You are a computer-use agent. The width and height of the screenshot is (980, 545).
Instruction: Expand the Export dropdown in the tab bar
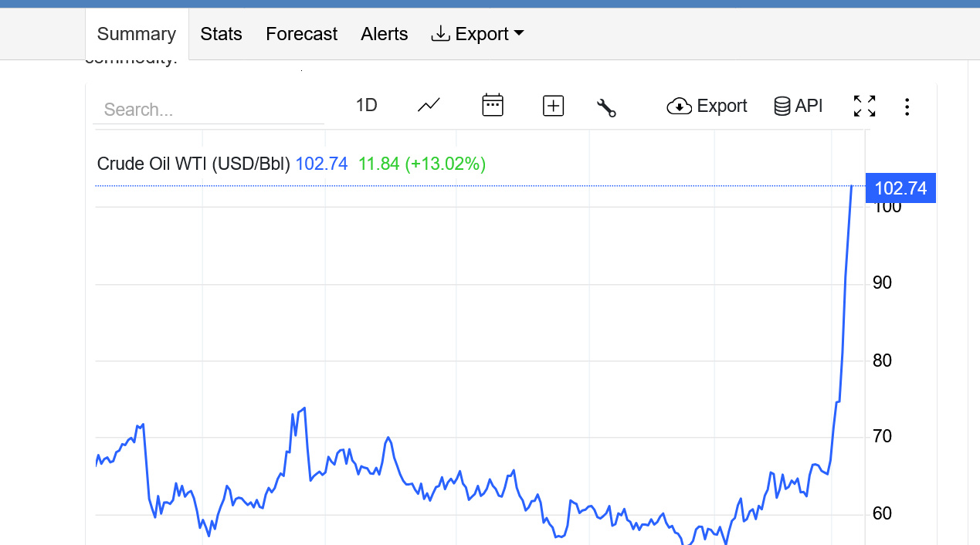[477, 34]
